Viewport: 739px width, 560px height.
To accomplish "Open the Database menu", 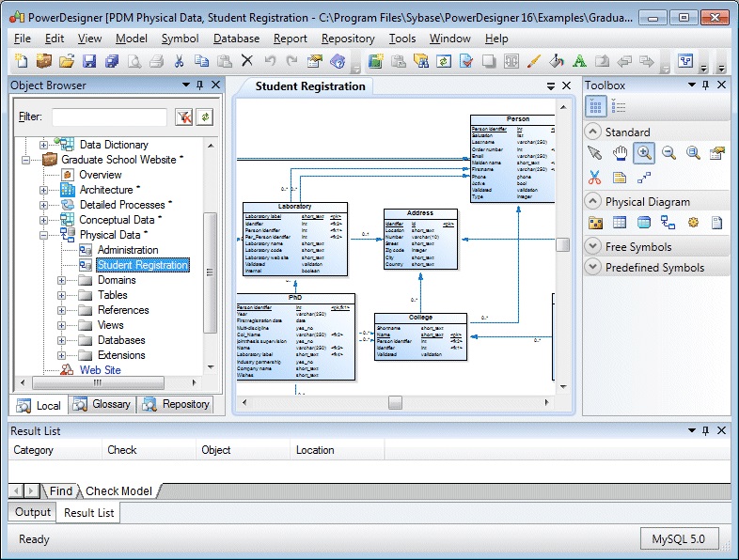I will pos(236,39).
